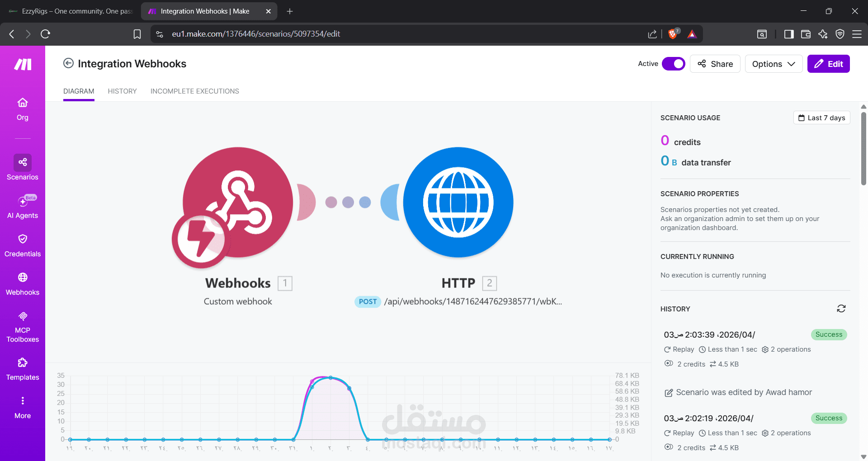The image size is (868, 461).
Task: Open the browser hamburger menu
Action: [857, 34]
